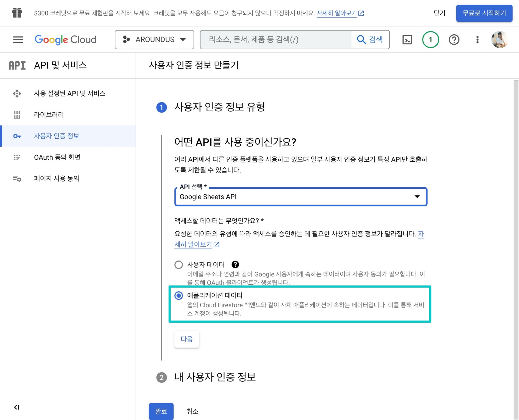Click help icon next to 사용자 데이터
The image size is (519, 420).
(235, 264)
